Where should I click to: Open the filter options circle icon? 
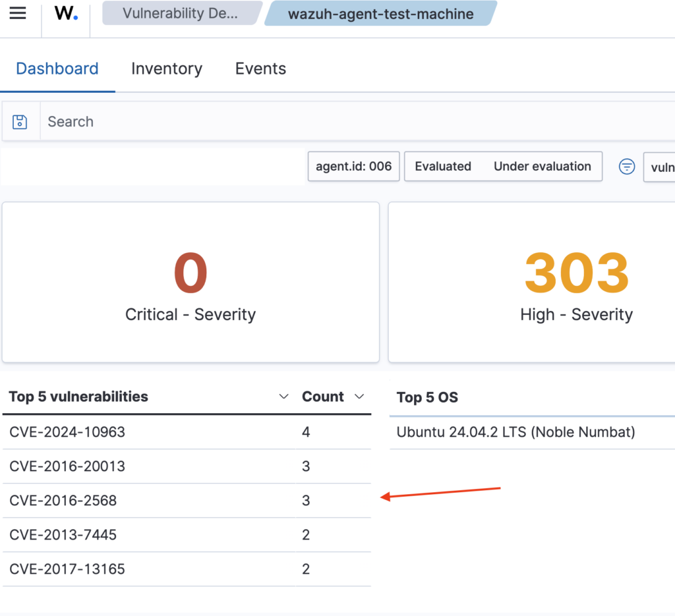tap(627, 166)
